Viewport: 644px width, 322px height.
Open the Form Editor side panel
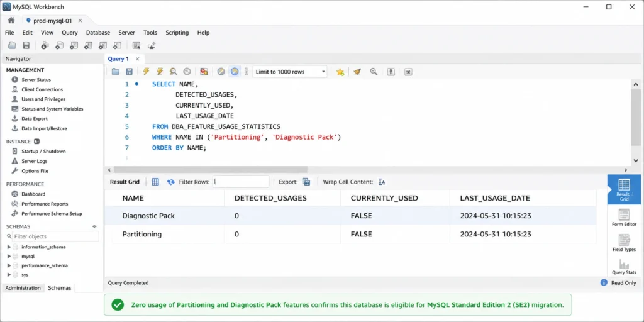click(624, 218)
